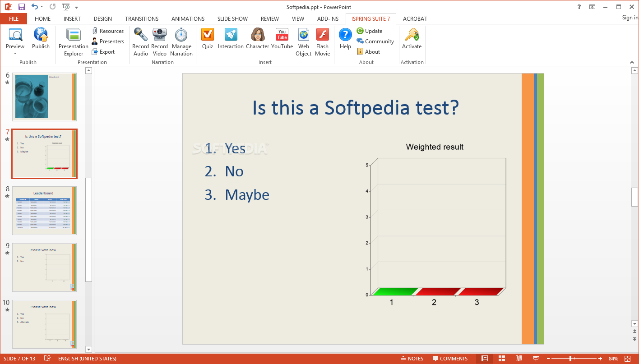Switch to the ANIMATIONS tab
Image resolution: width=639 pixels, height=364 pixels.
pos(188,18)
